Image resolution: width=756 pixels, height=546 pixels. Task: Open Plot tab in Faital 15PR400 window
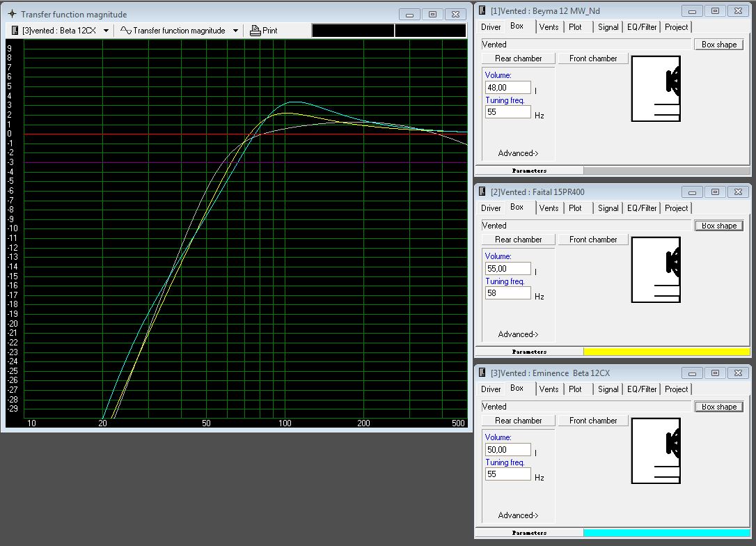click(575, 208)
